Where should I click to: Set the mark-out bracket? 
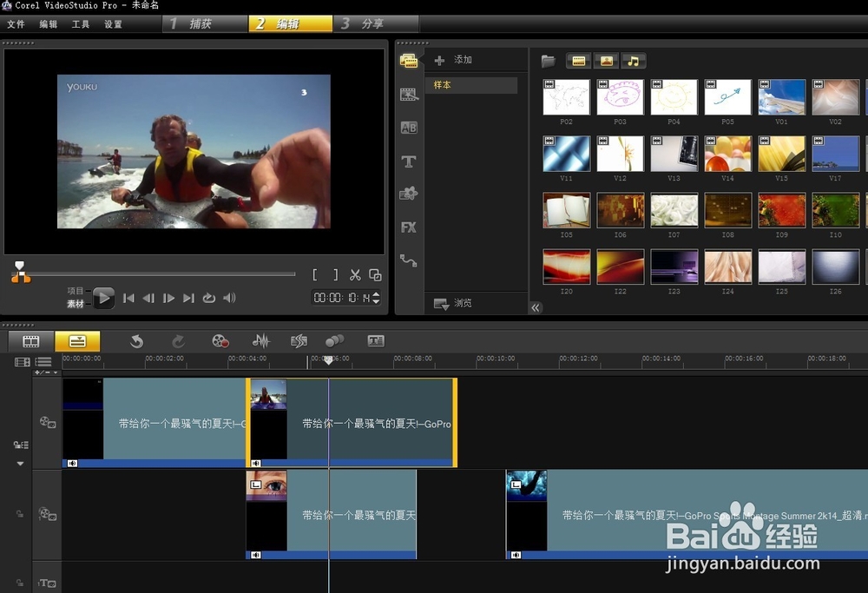pyautogui.click(x=335, y=274)
